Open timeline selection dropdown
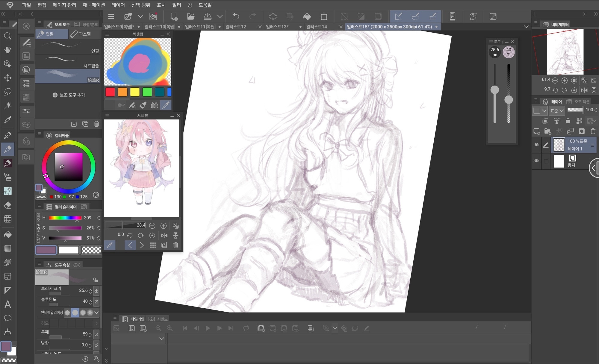 (162, 339)
